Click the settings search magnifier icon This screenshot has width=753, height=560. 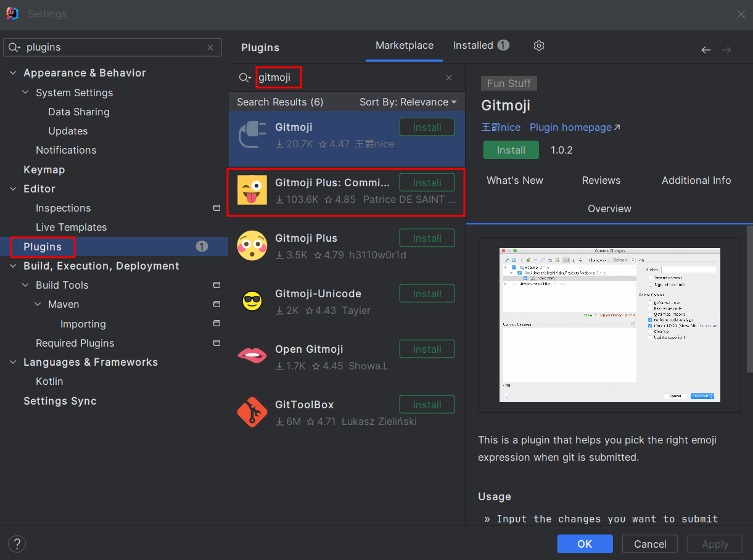[x=14, y=47]
